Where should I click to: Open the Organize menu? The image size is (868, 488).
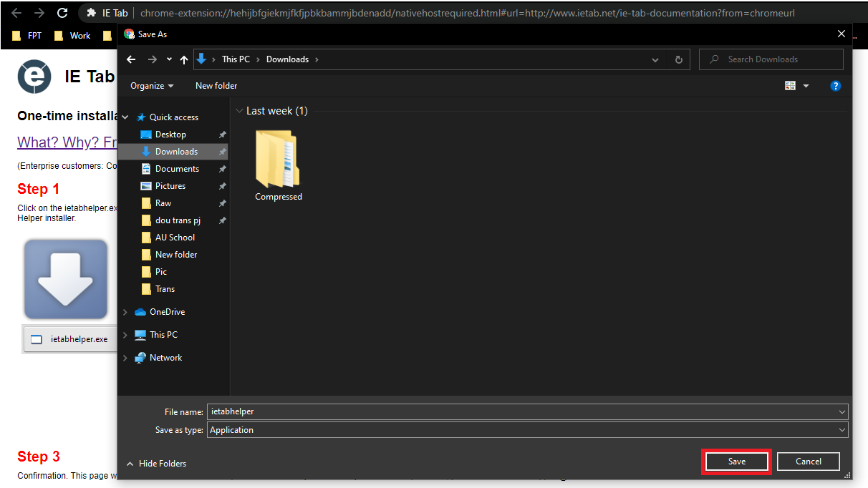(x=152, y=86)
